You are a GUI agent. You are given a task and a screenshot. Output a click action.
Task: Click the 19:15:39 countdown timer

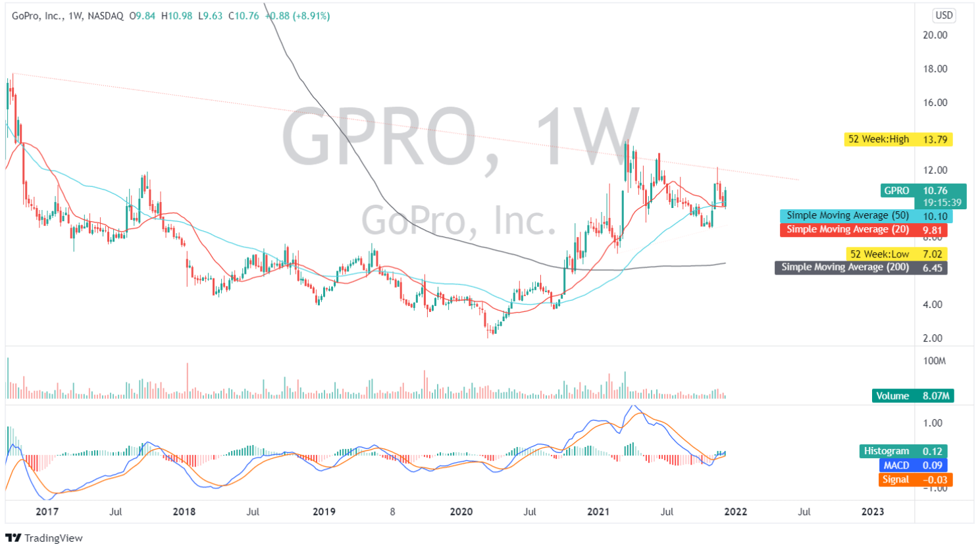pyautogui.click(x=942, y=203)
